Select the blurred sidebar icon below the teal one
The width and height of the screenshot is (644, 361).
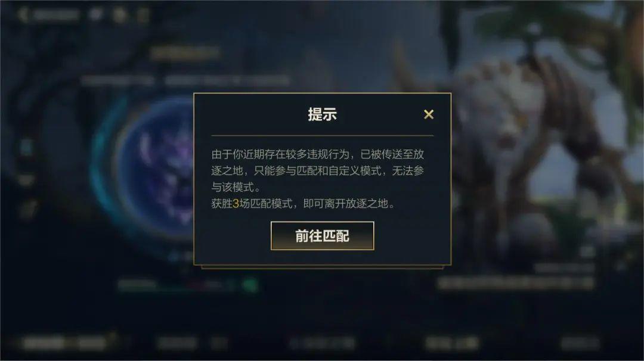point(26,180)
